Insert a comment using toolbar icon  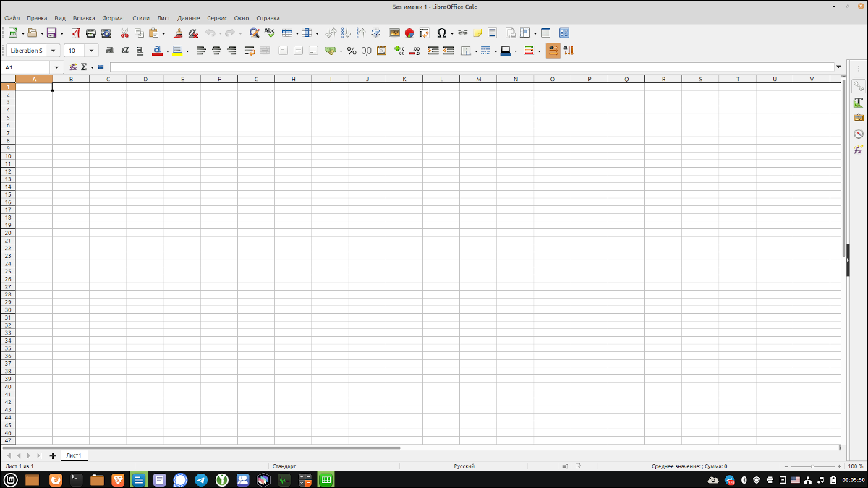(x=476, y=33)
